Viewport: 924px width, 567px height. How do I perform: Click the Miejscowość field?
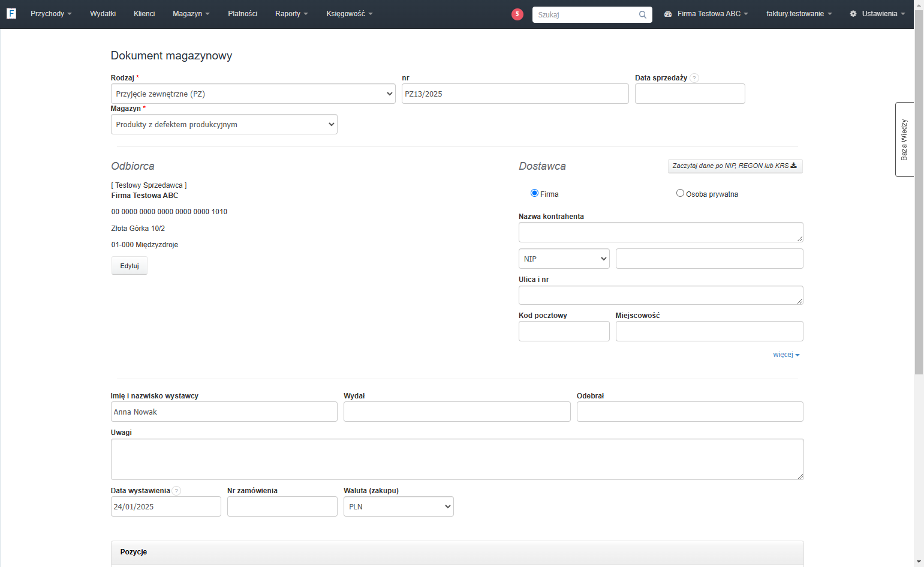709,331
